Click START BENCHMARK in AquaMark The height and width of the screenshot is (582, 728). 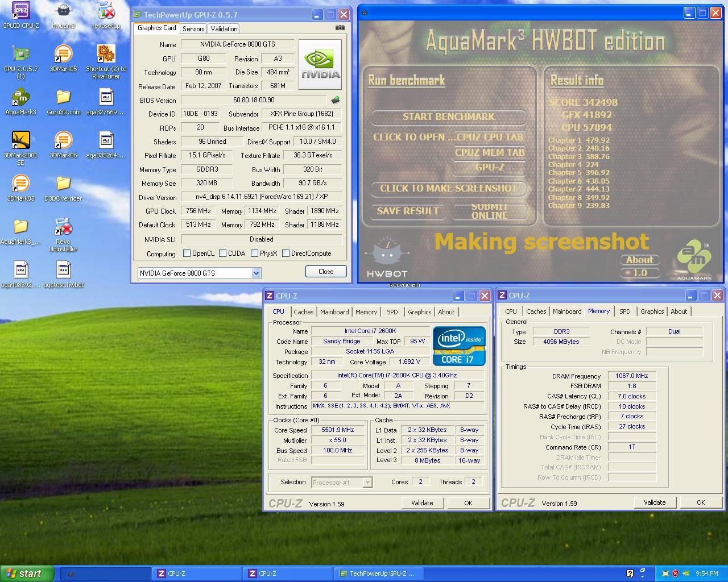click(449, 117)
